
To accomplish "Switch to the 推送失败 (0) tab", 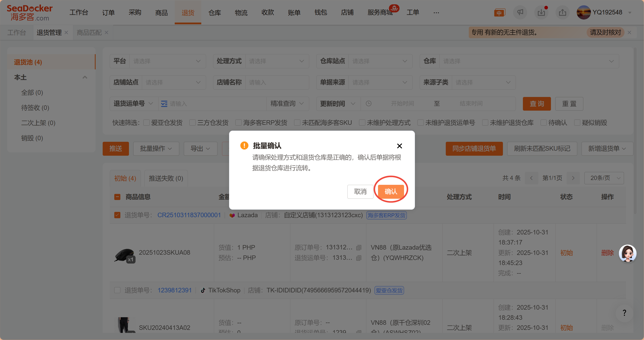I will pyautogui.click(x=166, y=178).
